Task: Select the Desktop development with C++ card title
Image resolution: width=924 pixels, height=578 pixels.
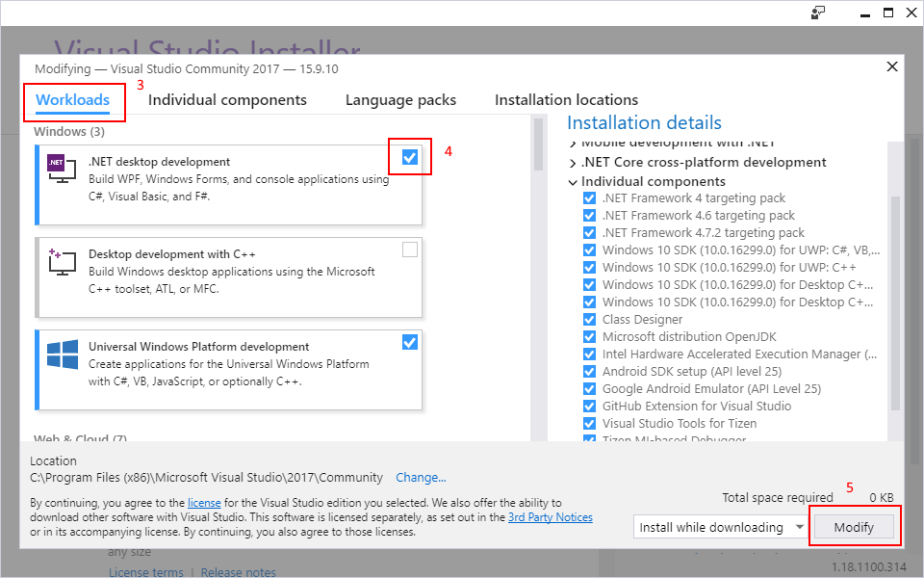Action: coord(172,254)
